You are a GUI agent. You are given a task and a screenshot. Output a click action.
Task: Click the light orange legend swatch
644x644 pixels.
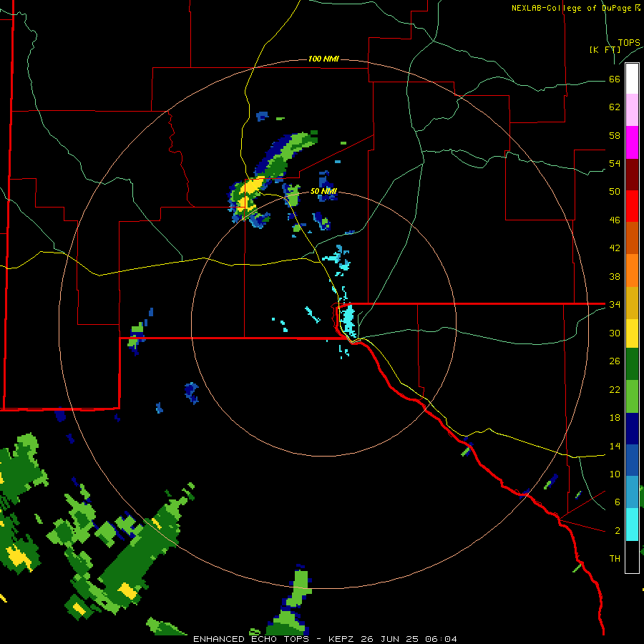(x=632, y=270)
